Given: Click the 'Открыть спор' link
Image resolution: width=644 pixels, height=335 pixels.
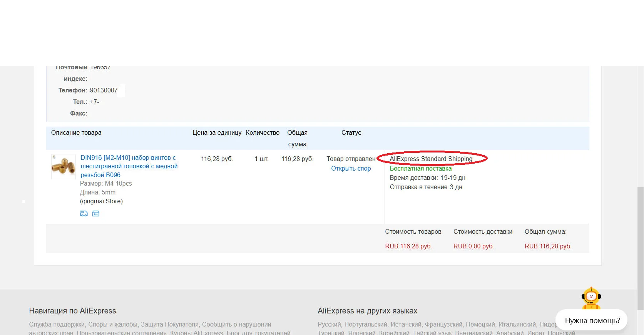Looking at the screenshot, I should tap(351, 168).
